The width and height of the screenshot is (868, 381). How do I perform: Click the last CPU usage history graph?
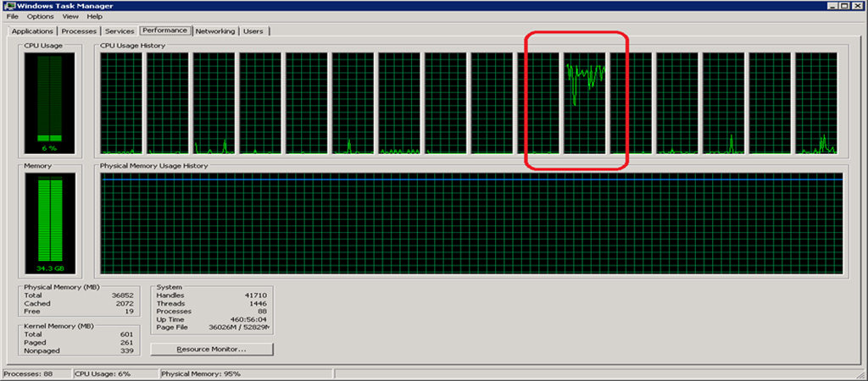(816, 103)
